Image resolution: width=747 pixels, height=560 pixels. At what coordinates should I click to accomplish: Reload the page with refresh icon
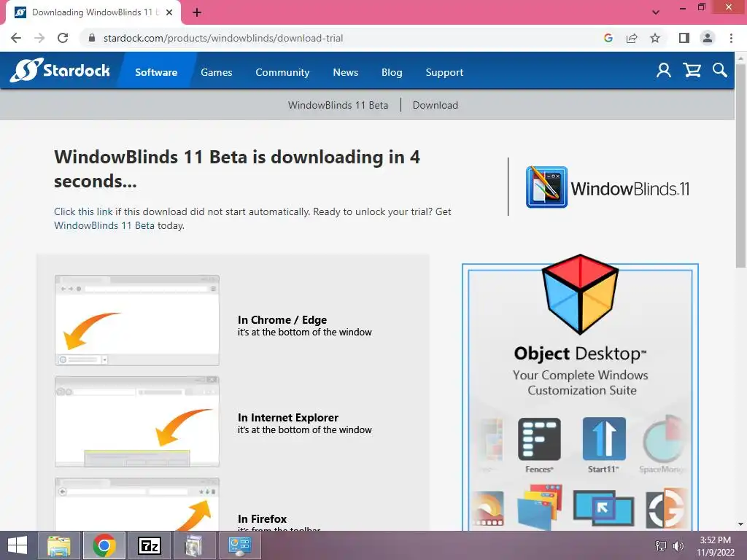pos(63,38)
